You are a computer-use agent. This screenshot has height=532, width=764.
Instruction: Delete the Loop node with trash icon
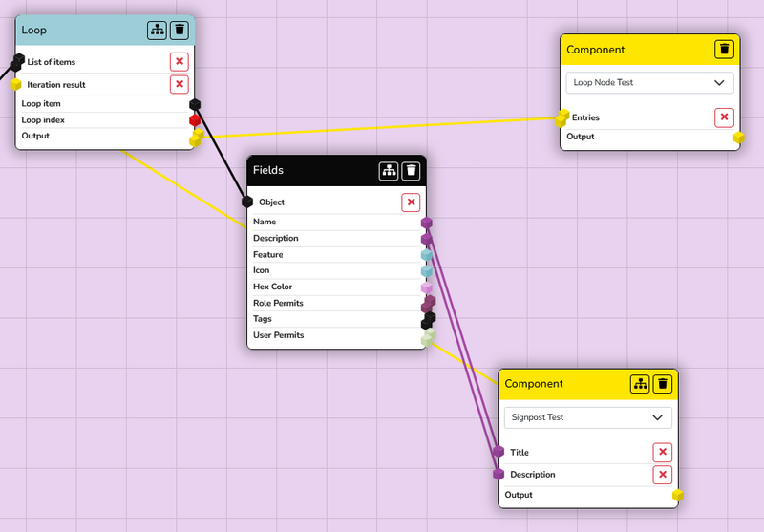(180, 31)
